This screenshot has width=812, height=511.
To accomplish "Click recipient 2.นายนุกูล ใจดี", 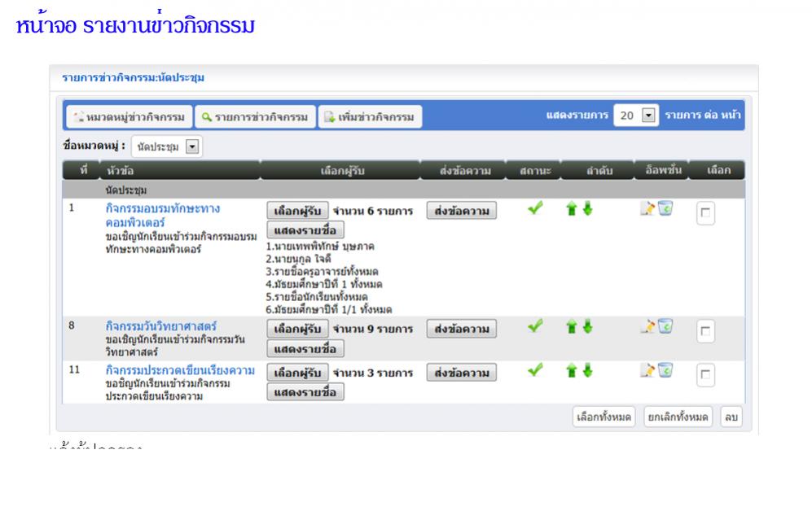I will pos(298,259).
